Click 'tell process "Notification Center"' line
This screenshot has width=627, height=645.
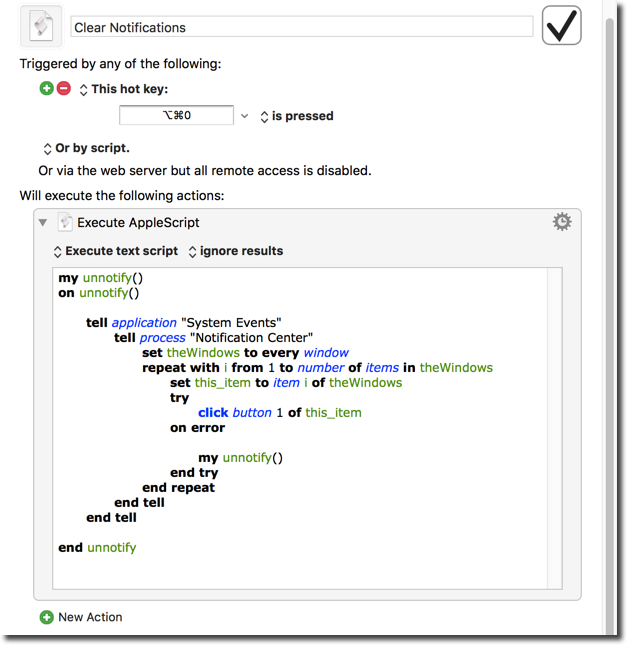click(214, 338)
